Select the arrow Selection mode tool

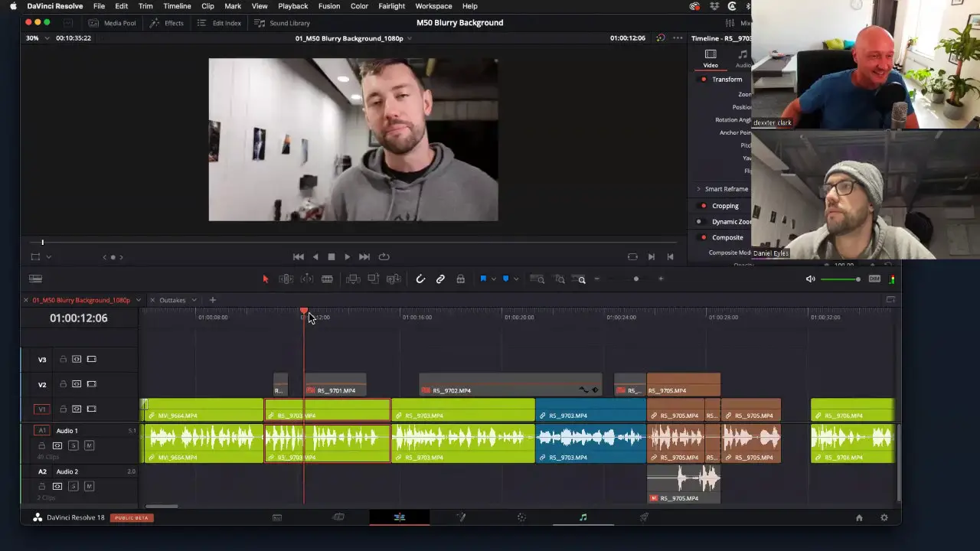point(266,279)
